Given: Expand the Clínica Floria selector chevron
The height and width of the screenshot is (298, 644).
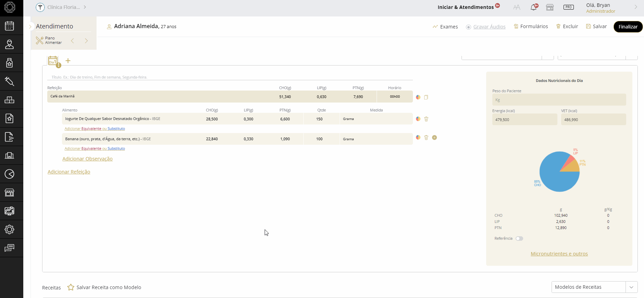Looking at the screenshot, I should point(85,7).
